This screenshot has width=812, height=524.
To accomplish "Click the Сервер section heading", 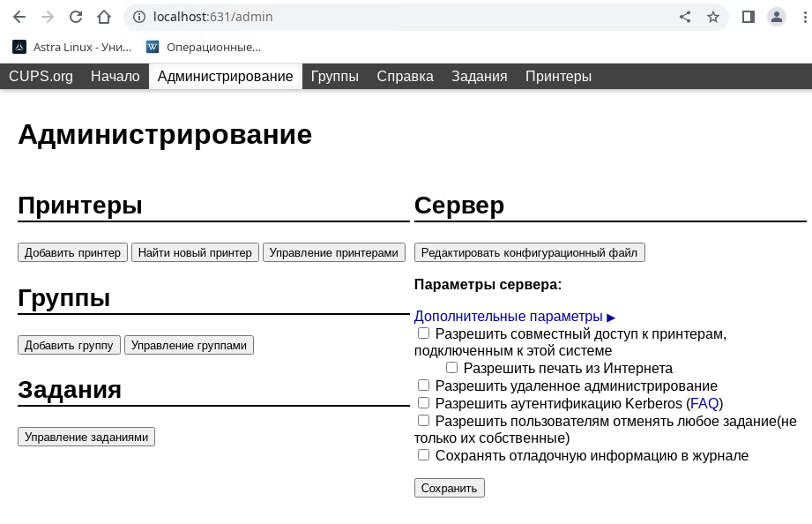I will (458, 206).
